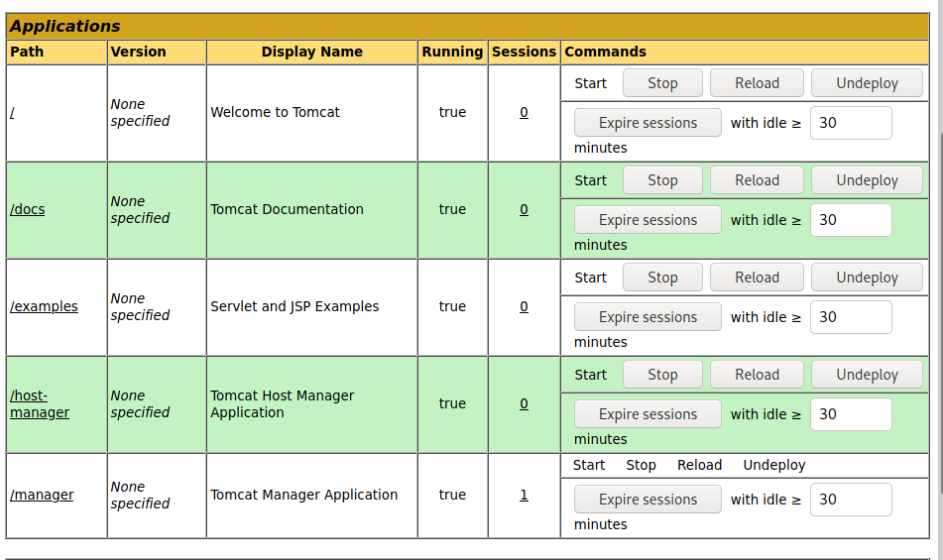Undeploy the Welcome to Tomcat application
Viewport: 943px width, 560px height.
point(867,83)
